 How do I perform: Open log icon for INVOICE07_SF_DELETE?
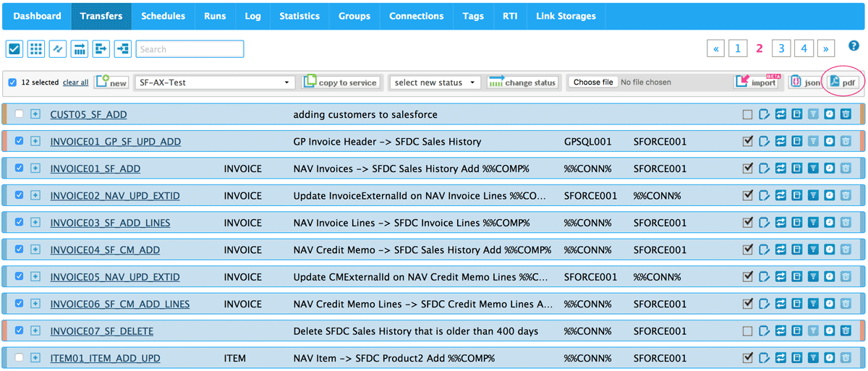click(796, 331)
